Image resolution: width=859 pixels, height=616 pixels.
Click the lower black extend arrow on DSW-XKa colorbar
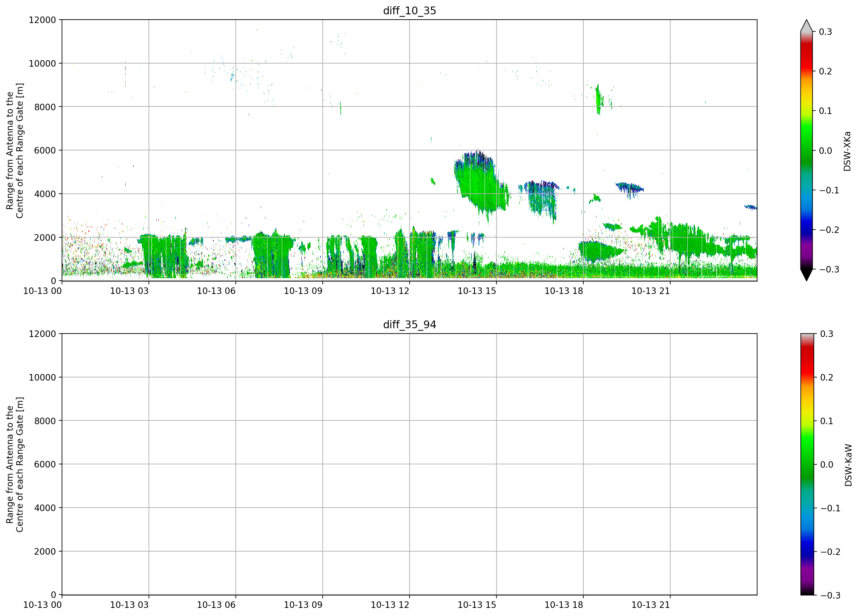tap(806, 275)
